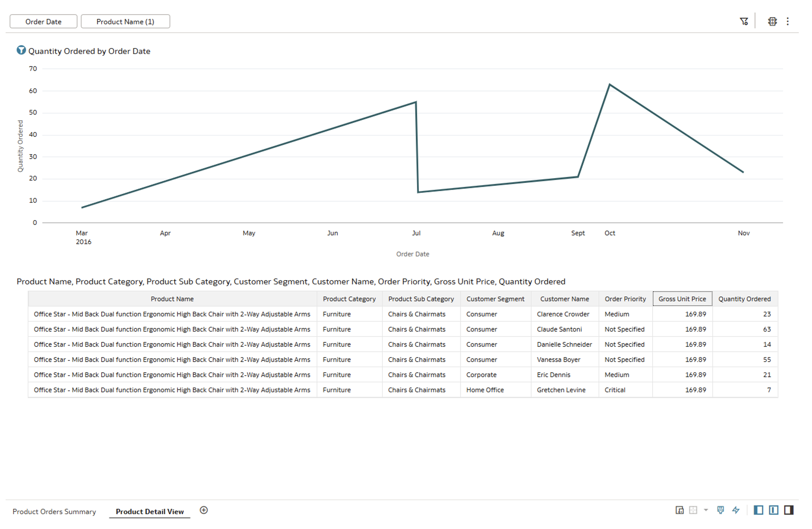Screen dimensions: 812x529
Task: Toggle the center panel layout view
Action: [773, 510]
